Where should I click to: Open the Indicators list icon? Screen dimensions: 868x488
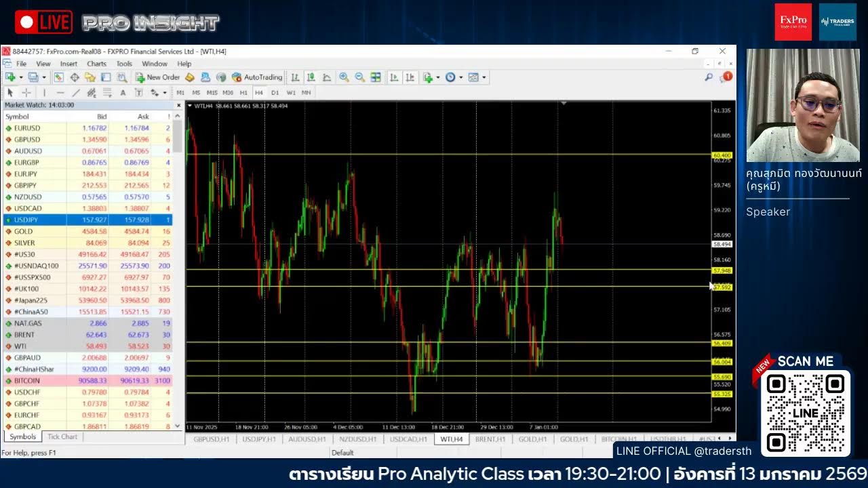(x=428, y=77)
